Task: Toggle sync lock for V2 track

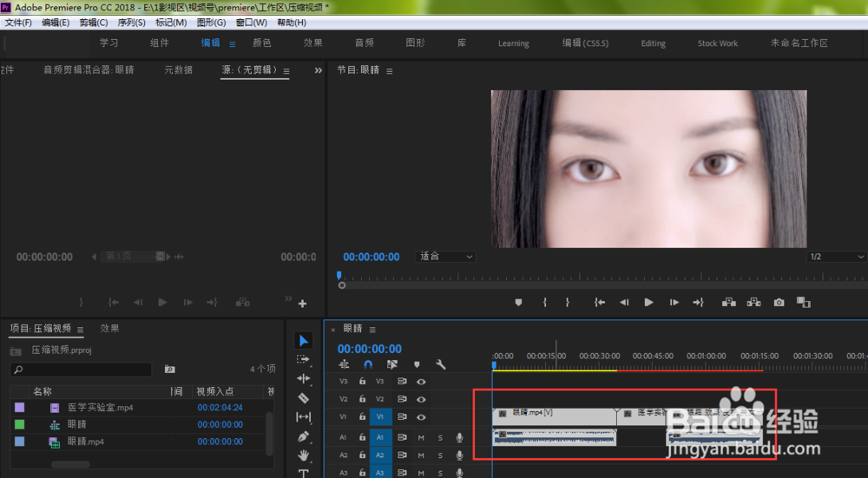Action: (x=402, y=399)
